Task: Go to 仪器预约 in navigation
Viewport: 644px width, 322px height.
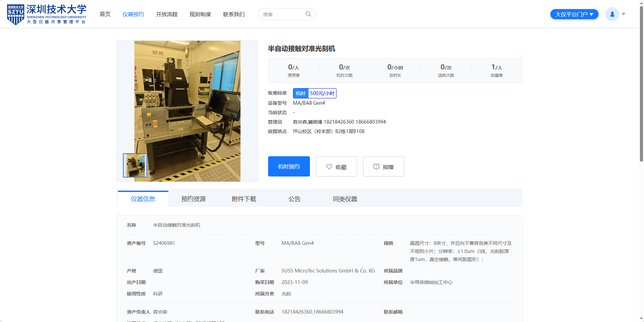Action: click(x=133, y=14)
